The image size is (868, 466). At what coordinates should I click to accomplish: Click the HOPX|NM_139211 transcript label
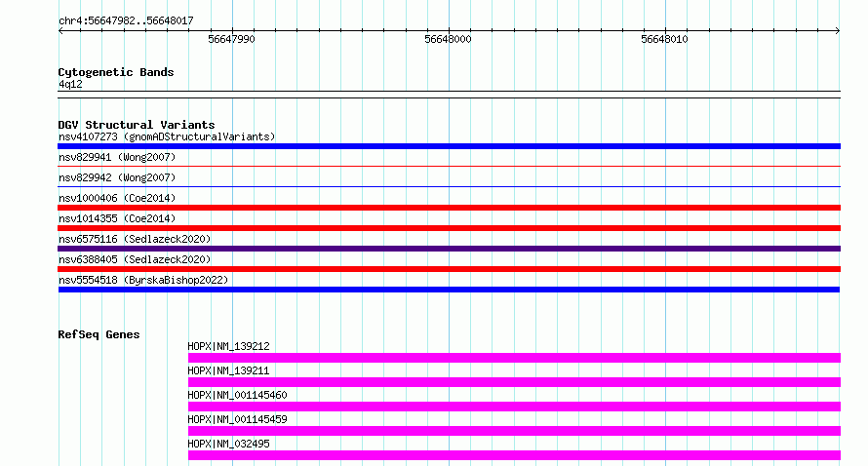click(228, 370)
